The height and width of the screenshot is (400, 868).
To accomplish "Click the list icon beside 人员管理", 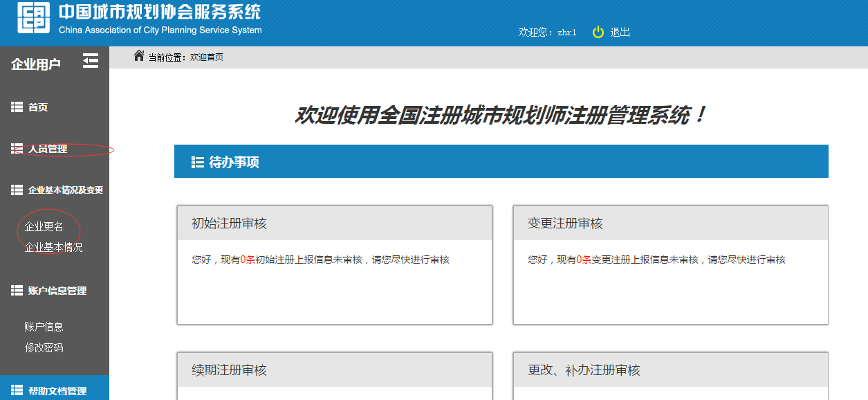I will (17, 149).
